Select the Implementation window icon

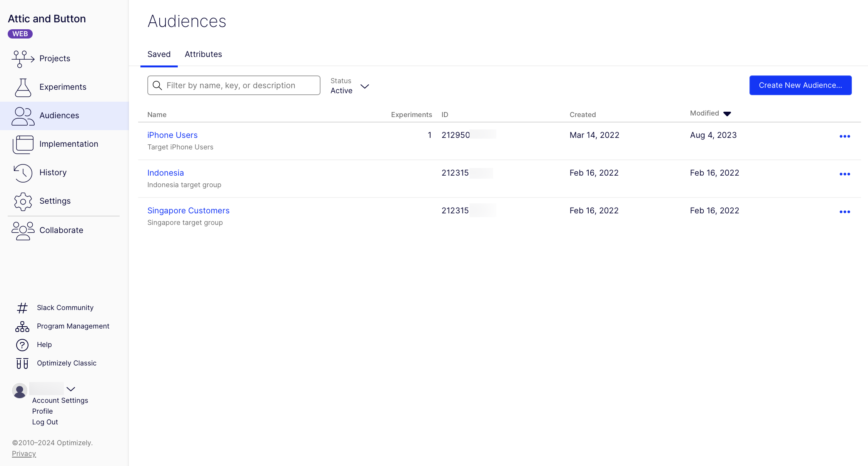point(23,144)
